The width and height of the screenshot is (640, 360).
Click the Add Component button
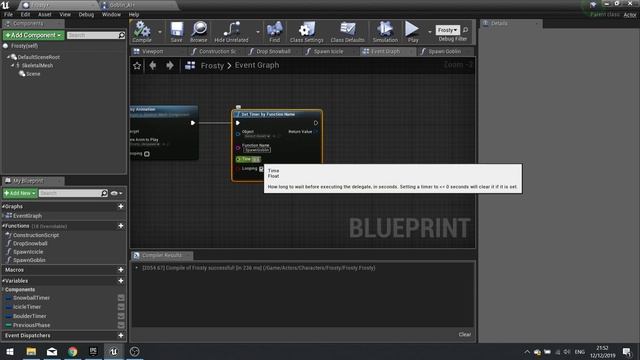point(33,35)
